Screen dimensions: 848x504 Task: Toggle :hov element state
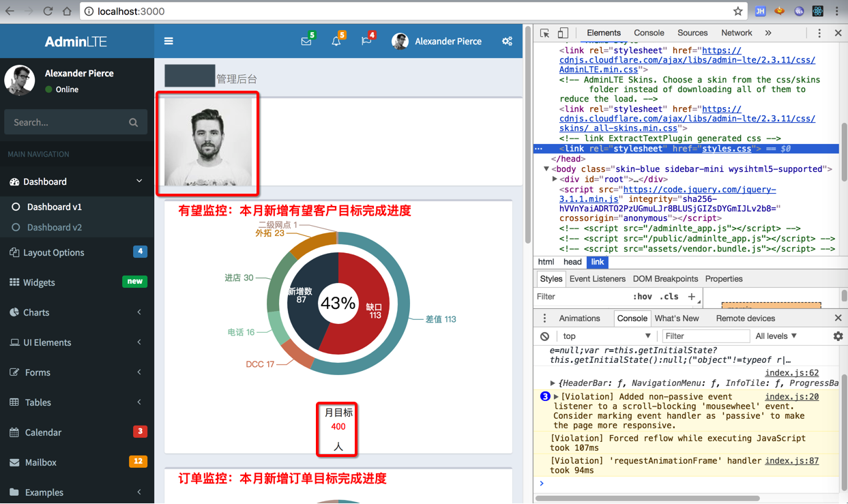(x=642, y=297)
